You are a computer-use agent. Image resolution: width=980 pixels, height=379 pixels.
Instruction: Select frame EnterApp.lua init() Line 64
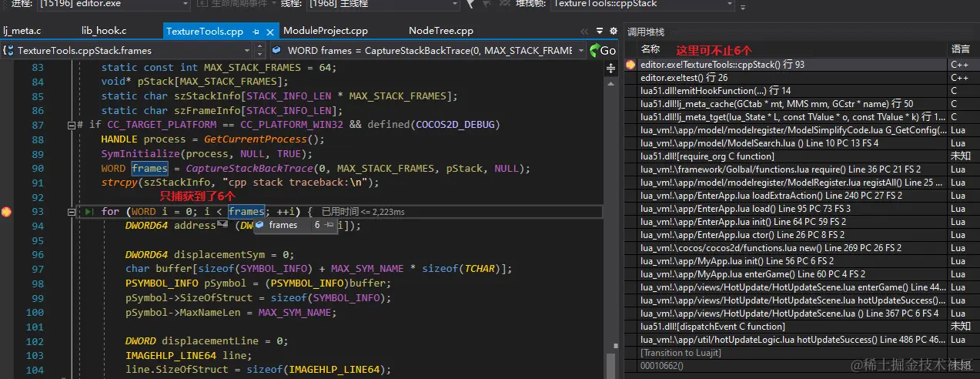[801, 222]
